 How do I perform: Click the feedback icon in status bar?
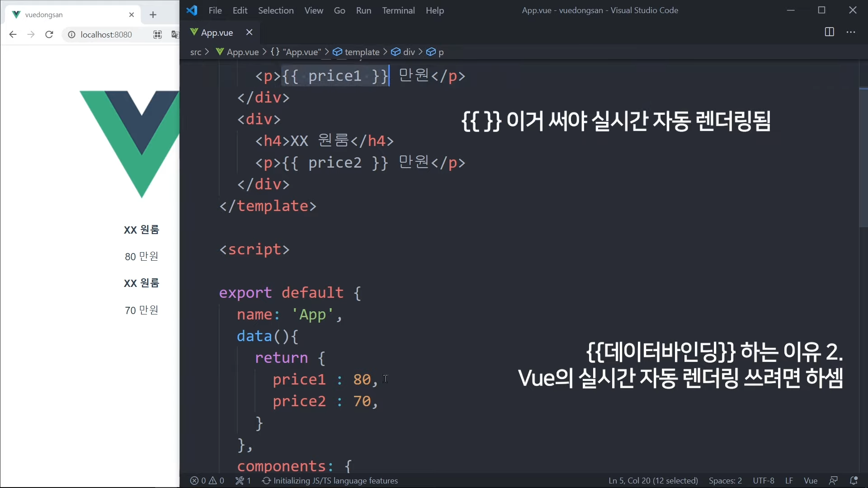[833, 480]
